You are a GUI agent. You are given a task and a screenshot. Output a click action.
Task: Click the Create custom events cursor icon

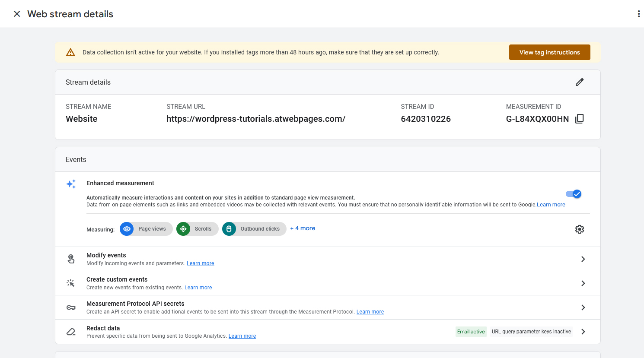tap(71, 283)
